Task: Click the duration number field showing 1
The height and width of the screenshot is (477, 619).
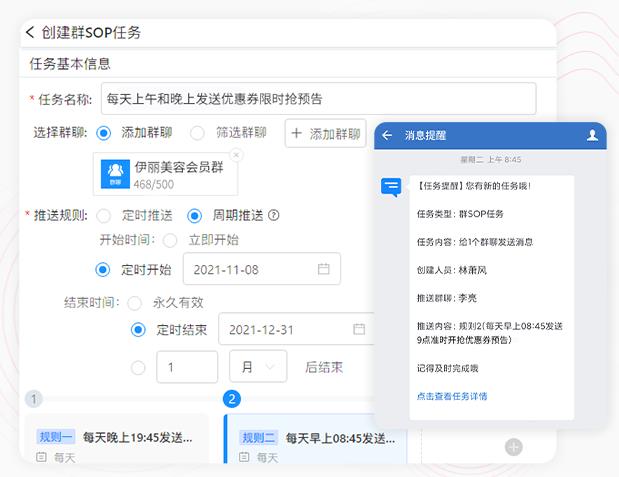Action: pos(187,367)
